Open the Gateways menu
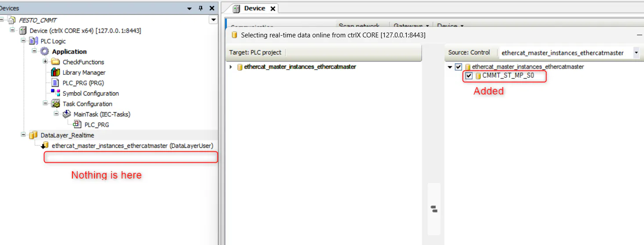The height and width of the screenshot is (245, 644). (411, 26)
